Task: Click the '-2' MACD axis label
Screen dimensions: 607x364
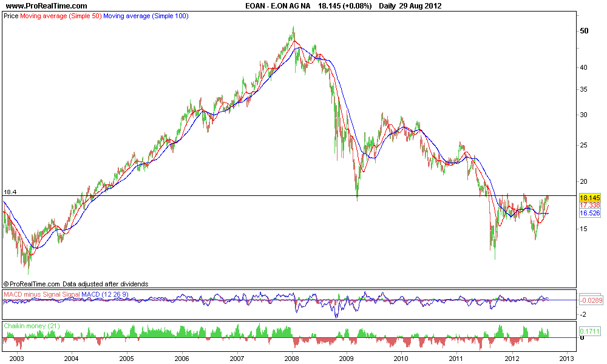Action: click(x=583, y=314)
